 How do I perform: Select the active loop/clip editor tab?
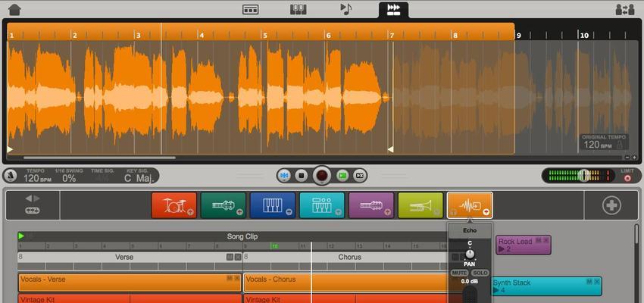point(393,10)
